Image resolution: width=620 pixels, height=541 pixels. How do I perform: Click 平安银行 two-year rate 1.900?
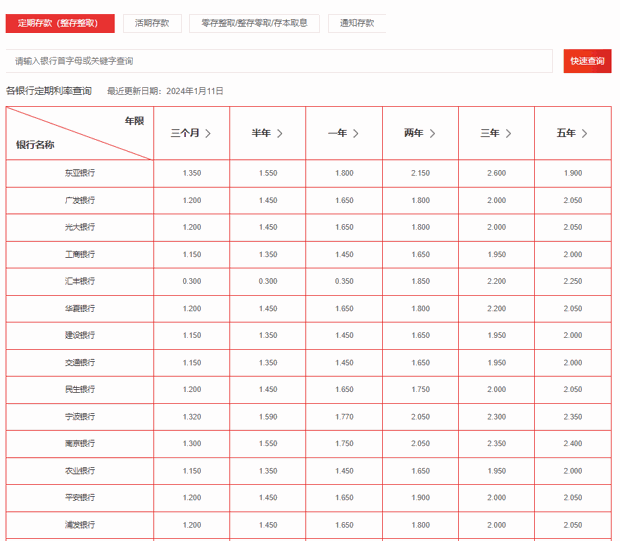[x=421, y=497]
